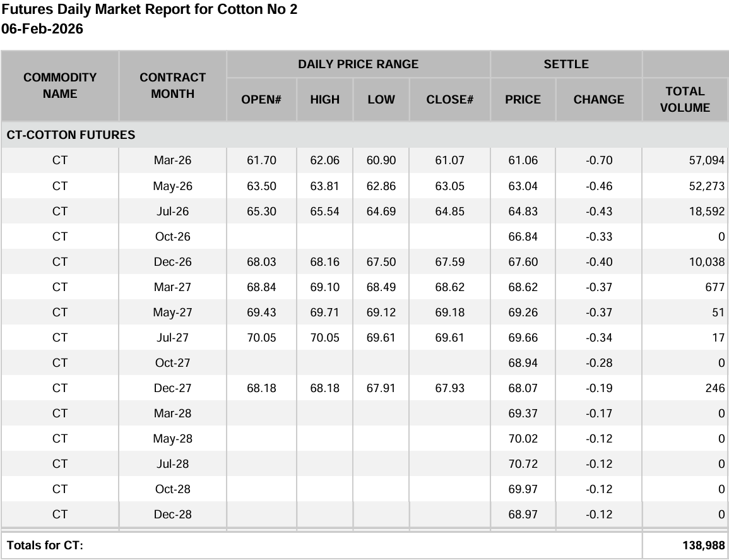Screen dimensions: 729x560
Task: Click the CLOSE# column header
Action: coord(449,100)
